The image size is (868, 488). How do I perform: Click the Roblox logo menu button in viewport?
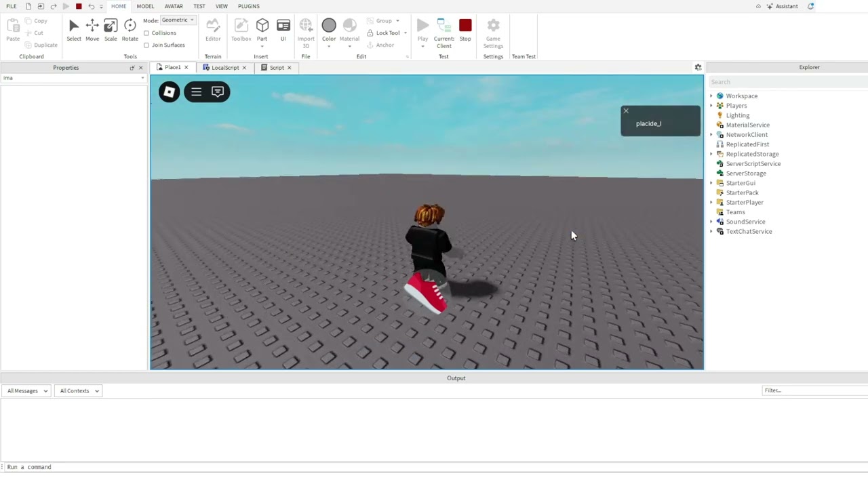[169, 92]
